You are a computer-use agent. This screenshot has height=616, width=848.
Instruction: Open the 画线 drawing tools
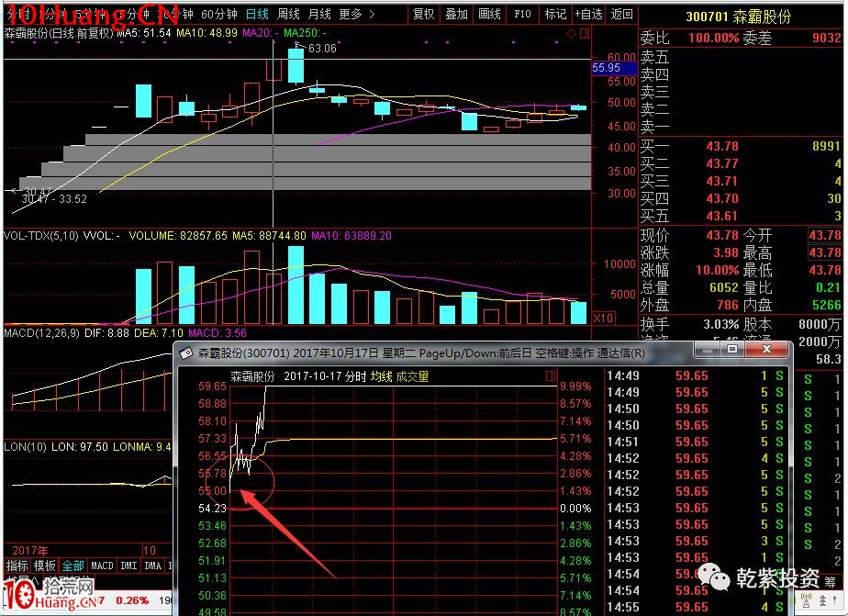[489, 14]
